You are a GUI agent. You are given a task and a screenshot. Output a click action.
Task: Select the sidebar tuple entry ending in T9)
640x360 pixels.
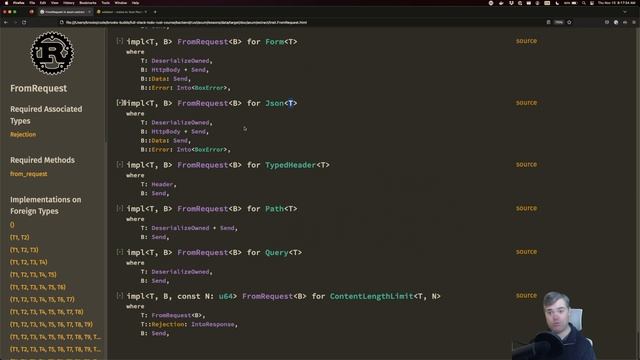tap(51, 324)
